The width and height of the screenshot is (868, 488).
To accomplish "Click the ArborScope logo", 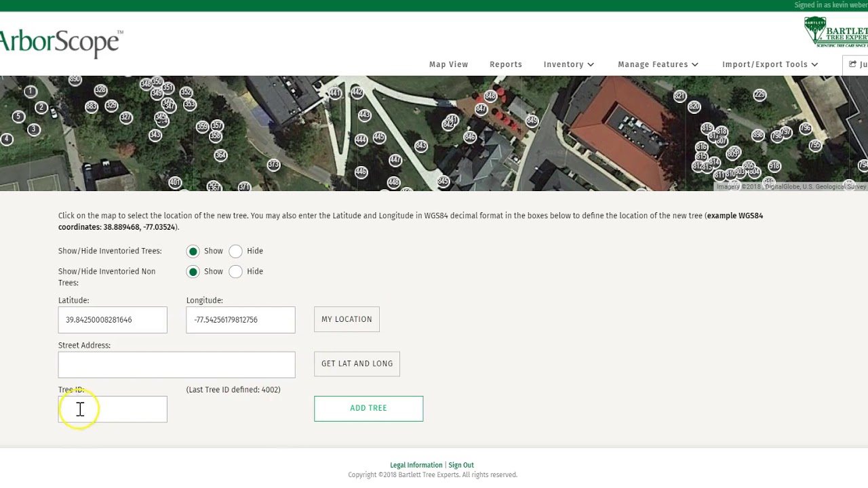I will (61, 43).
